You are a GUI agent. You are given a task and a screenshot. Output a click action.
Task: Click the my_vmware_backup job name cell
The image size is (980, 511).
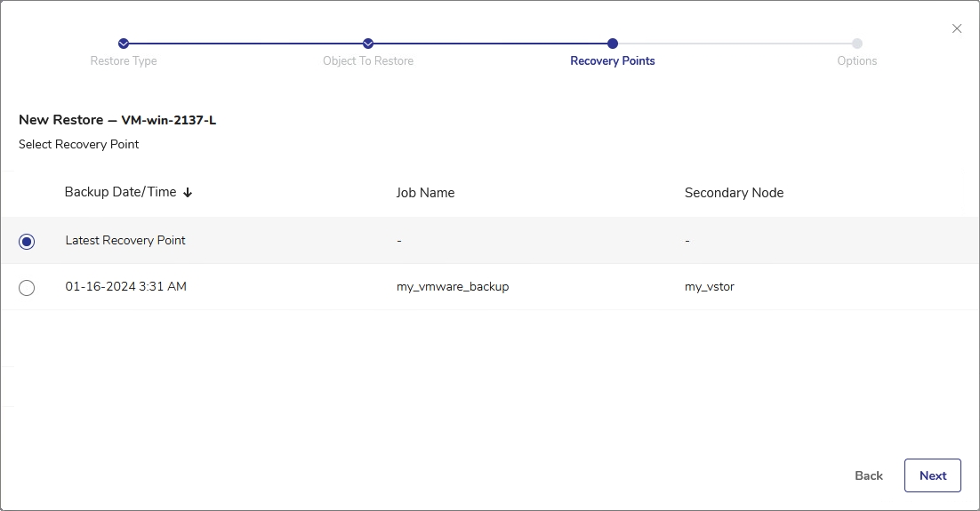coord(453,287)
